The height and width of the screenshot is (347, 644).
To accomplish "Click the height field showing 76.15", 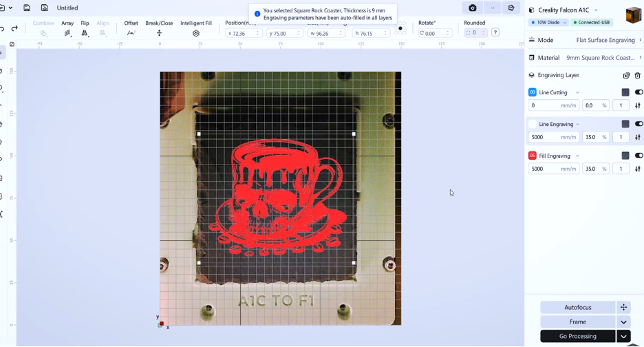I will 371,33.
